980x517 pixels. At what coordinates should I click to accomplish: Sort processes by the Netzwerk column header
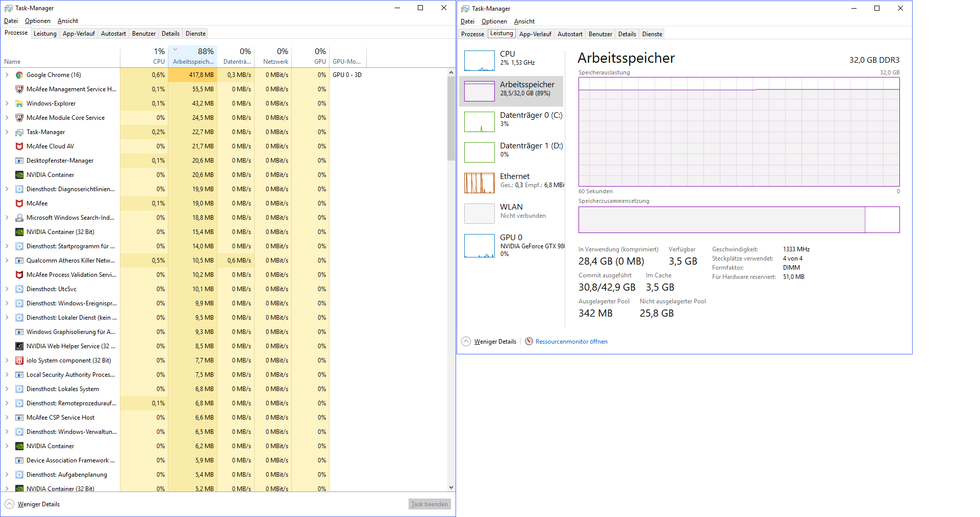point(273,57)
